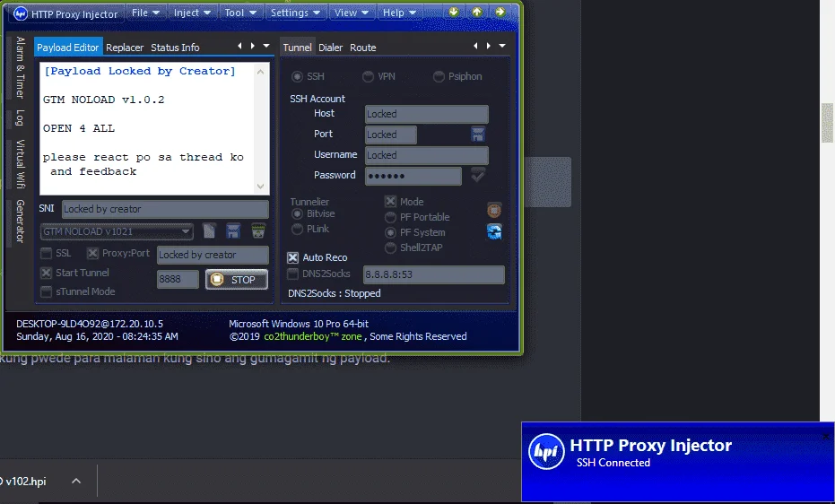Open the Inject menu
The width and height of the screenshot is (835, 504).
coord(192,13)
